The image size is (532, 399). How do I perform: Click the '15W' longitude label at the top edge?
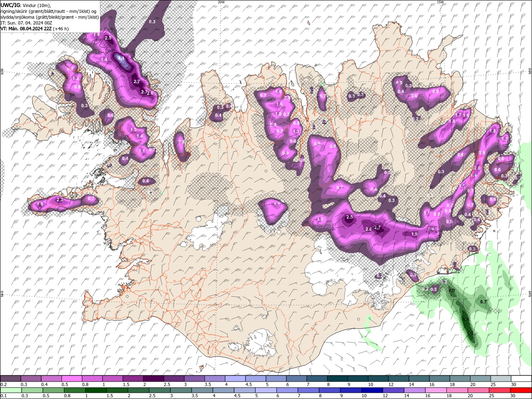pyautogui.click(x=440, y=2)
